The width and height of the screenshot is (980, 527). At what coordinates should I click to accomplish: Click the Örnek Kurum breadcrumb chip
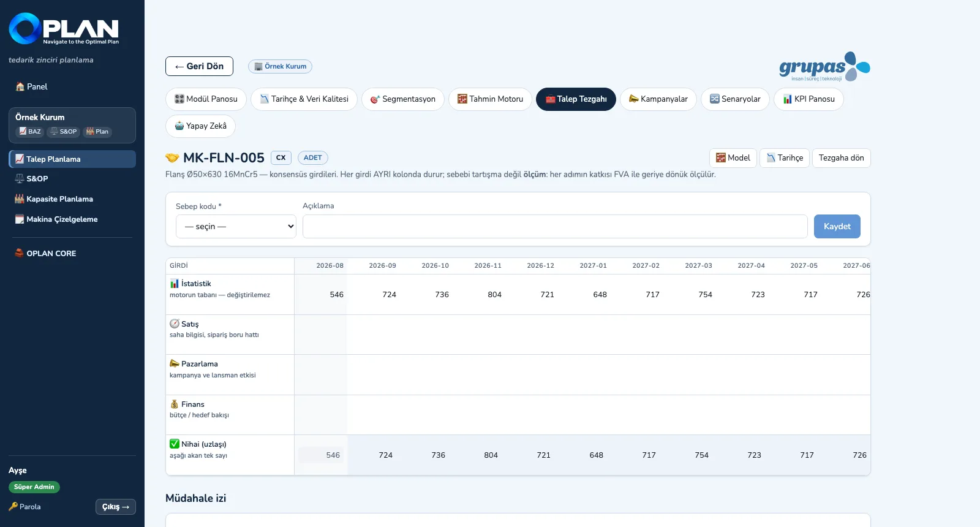click(x=280, y=66)
